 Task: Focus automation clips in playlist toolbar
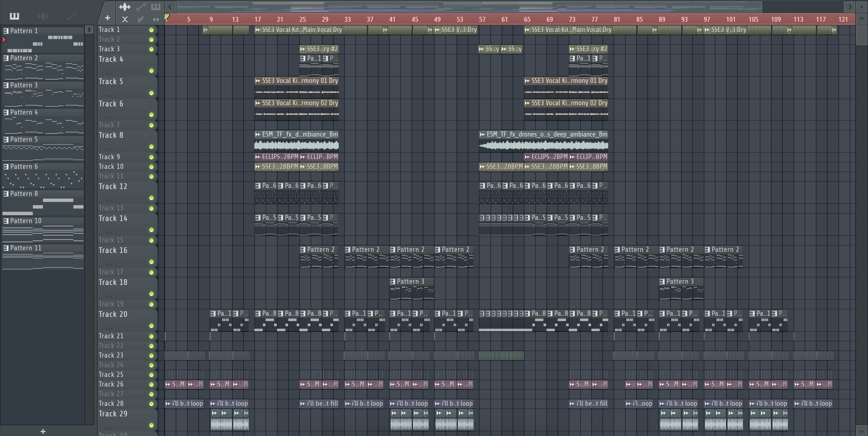[141, 7]
